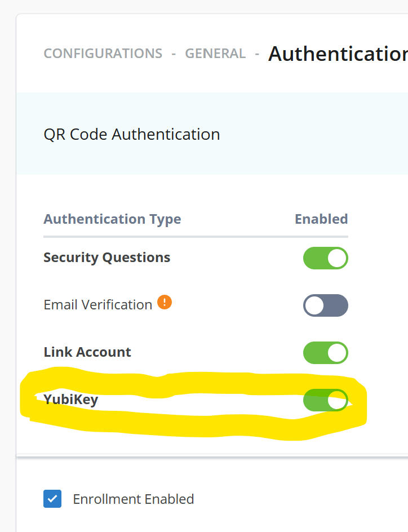The height and width of the screenshot is (532, 408).
Task: Click the Link Account row label
Action: (x=87, y=352)
